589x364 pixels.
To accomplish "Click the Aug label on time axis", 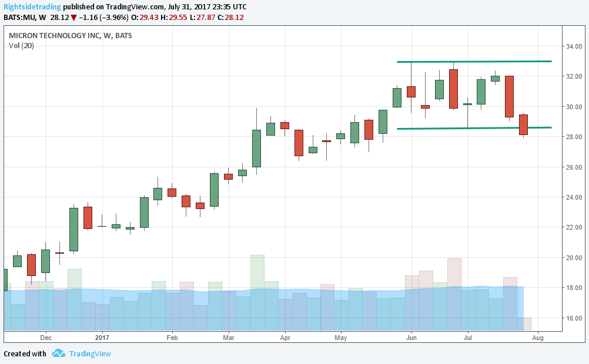I will pos(538,338).
